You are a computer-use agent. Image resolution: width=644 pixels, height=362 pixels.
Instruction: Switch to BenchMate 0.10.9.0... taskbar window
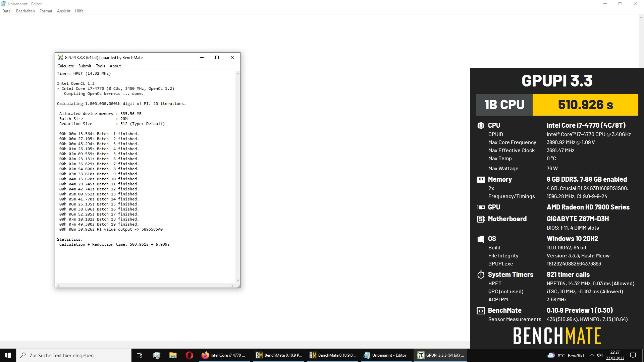(332, 355)
